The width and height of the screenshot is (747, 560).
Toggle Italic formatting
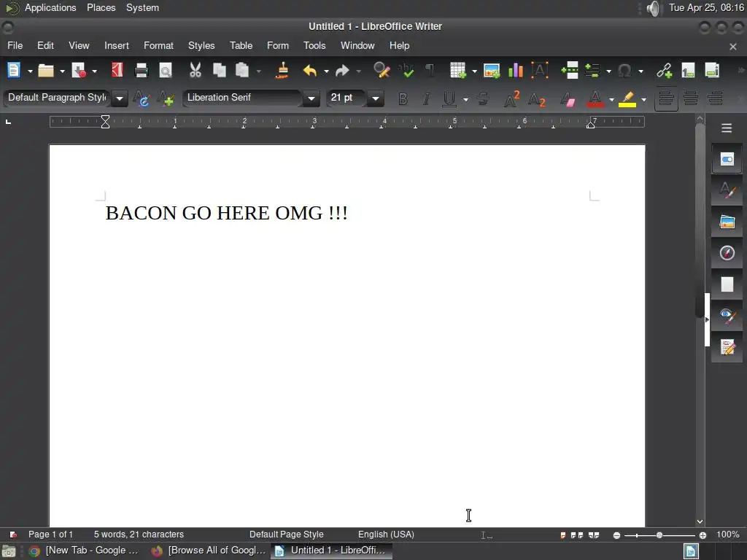tap(426, 98)
